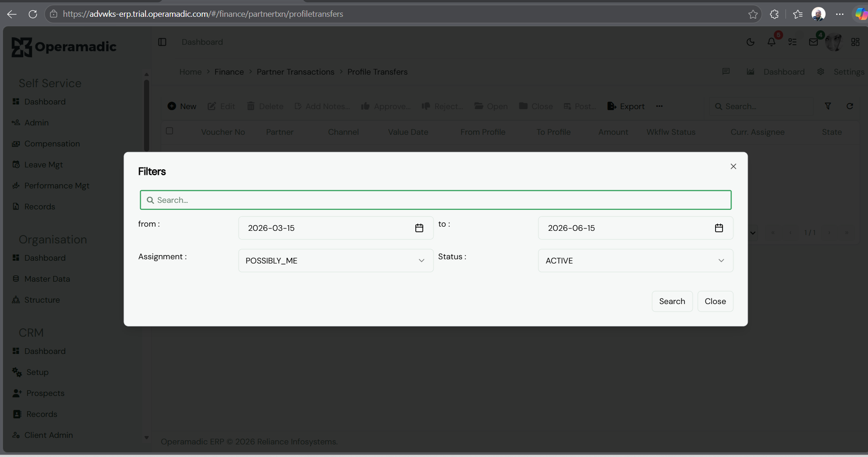
Task: Open Admin in the sidebar
Action: coord(30,123)
